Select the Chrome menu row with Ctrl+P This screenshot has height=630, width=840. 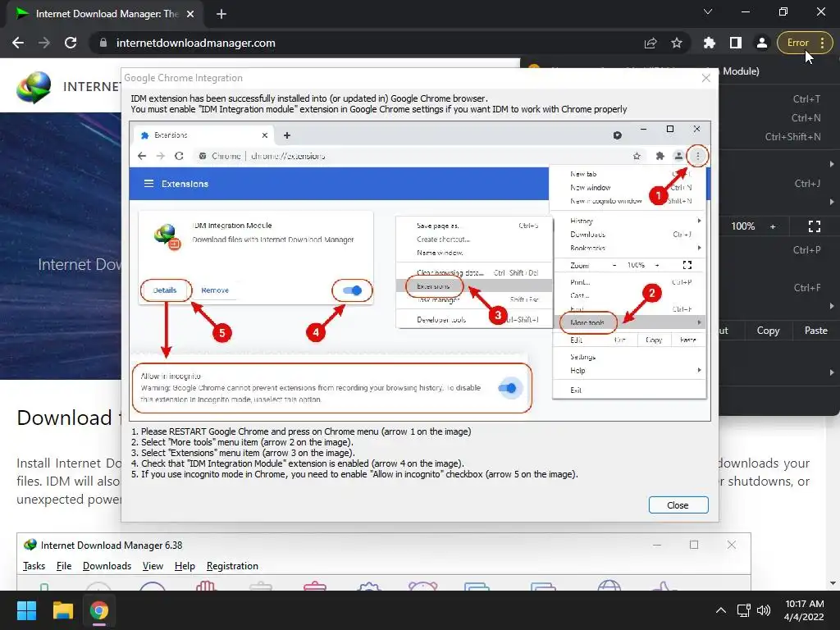click(x=779, y=249)
